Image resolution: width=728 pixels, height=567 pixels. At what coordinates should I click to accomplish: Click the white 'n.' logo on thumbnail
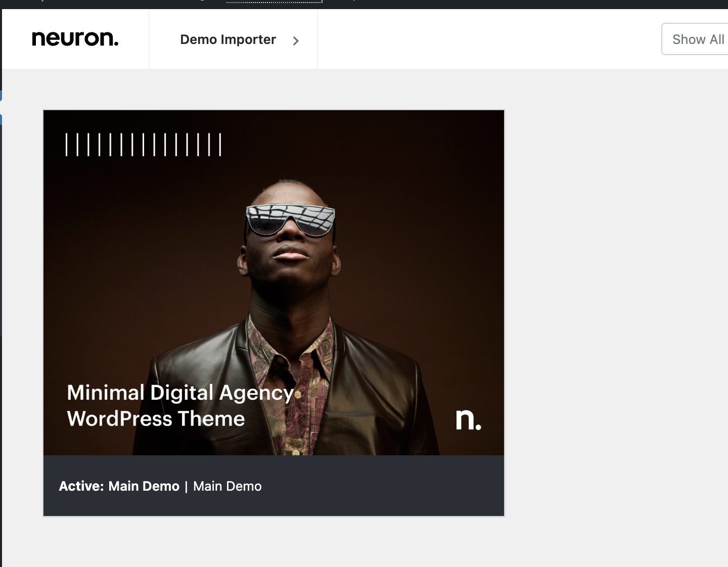[468, 419]
